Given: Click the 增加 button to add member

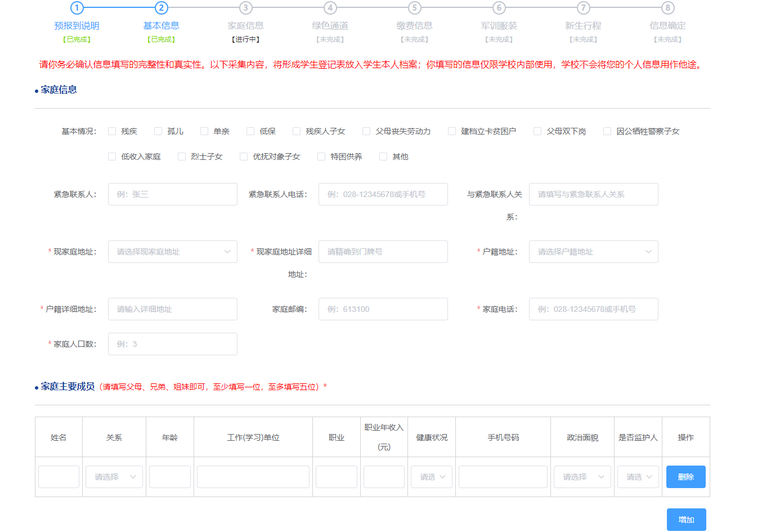Looking at the screenshot, I should pos(686,520).
